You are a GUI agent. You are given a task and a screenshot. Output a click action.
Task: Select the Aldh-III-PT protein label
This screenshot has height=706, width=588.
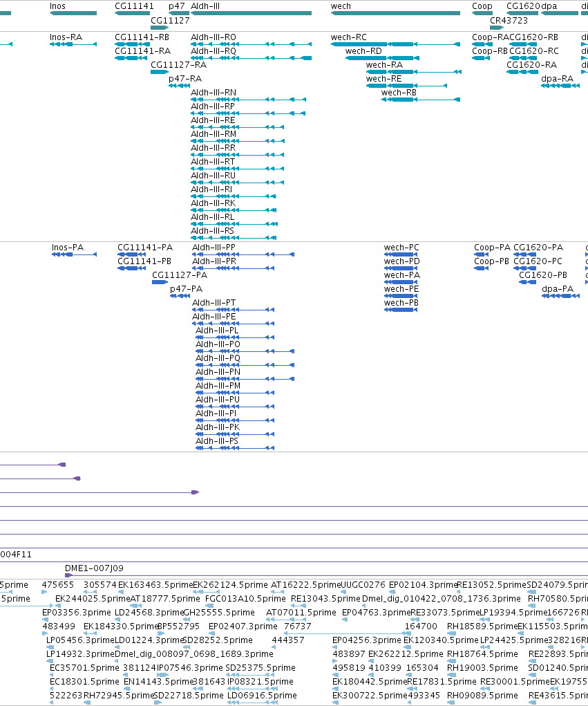click(214, 303)
